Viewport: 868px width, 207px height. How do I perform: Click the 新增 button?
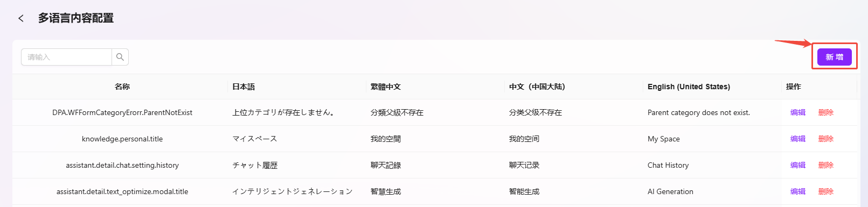pos(834,57)
